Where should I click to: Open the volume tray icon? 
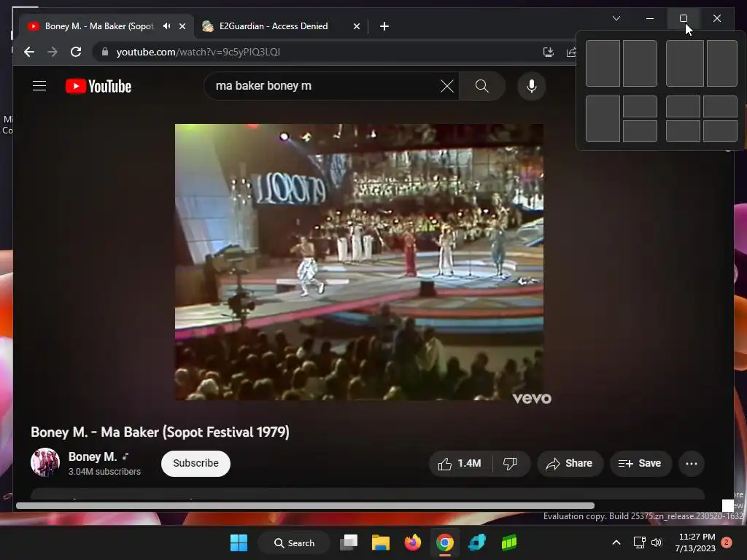pyautogui.click(x=657, y=542)
